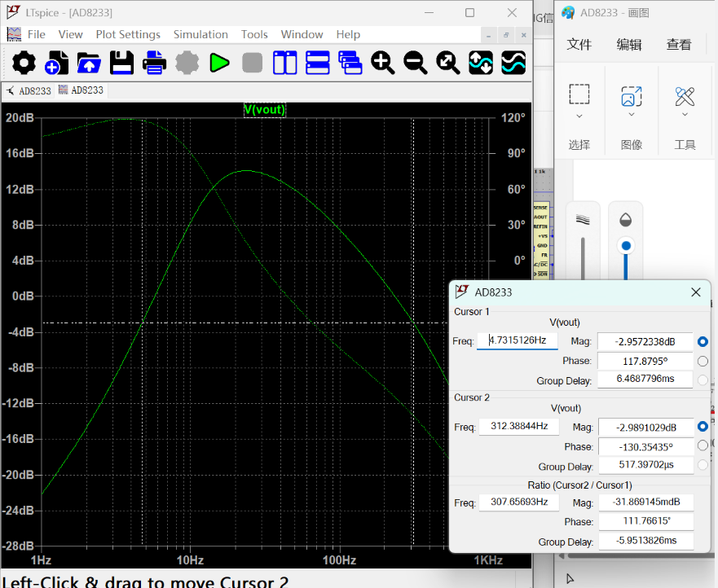
Task: Open the Simulation menu
Action: coord(200,34)
